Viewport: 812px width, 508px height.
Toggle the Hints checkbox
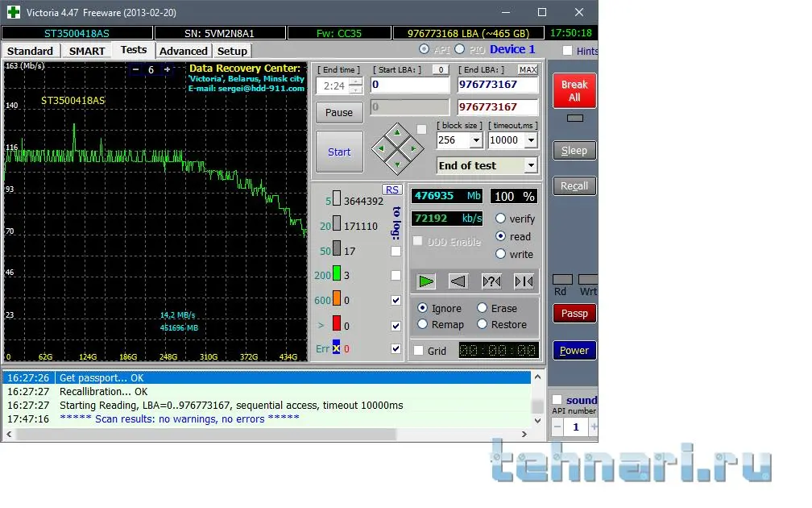568,51
